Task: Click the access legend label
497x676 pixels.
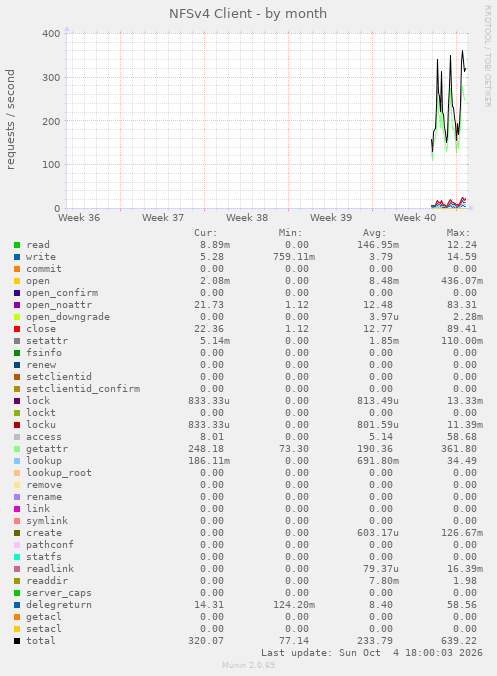Action: coord(44,437)
